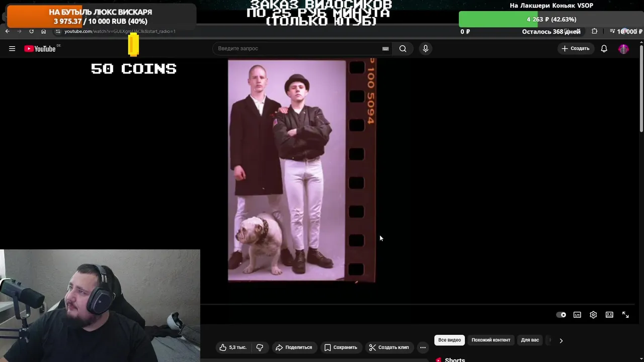Click the green 'На Лакшери Коньяк VSOP' goal bar

point(551,19)
